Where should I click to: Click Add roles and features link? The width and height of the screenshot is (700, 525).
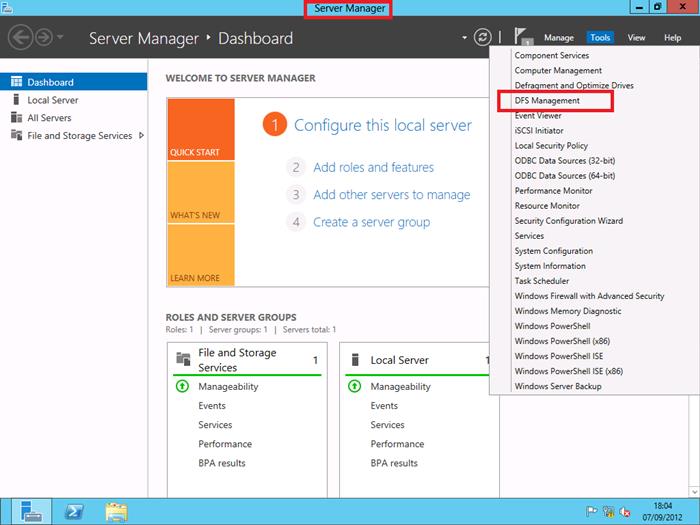pos(373,167)
